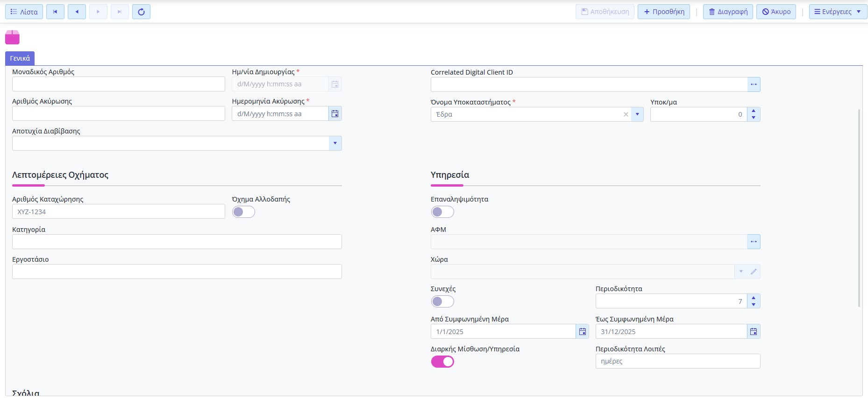Viewport: 868px width, 398px height.
Task: Open the ΑΦΜ lookup ellipsis button
Action: [x=754, y=242]
